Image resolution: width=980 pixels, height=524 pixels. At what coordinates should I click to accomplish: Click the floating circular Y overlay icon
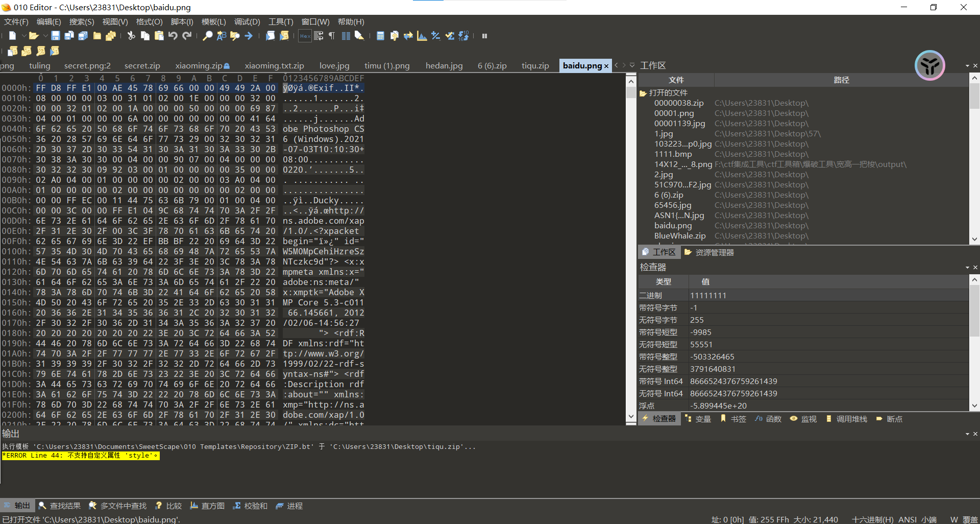pos(929,65)
